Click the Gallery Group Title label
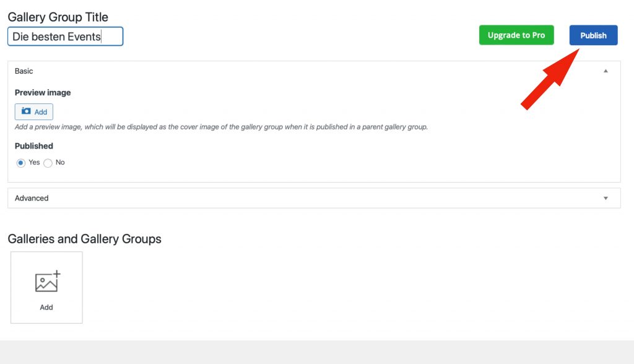 [58, 17]
